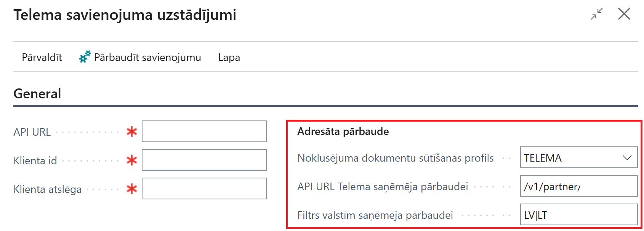Click the Noklusējuma dokumentu sūtīšanas profils label
644x231 pixels.
395,158
